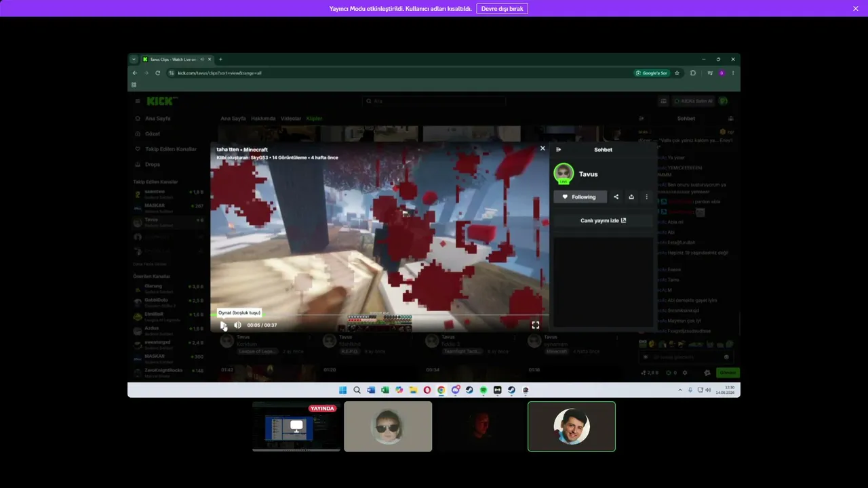
Task: Enter fullscreen mode for the clip
Action: click(x=536, y=325)
